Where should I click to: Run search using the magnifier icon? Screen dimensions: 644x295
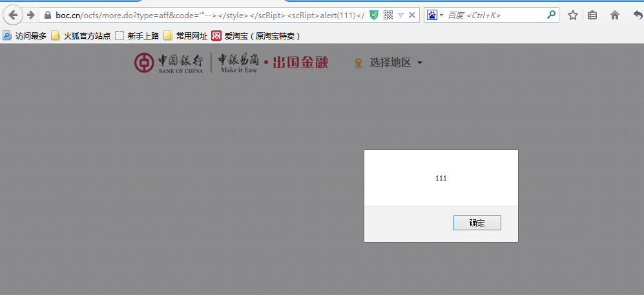point(551,16)
